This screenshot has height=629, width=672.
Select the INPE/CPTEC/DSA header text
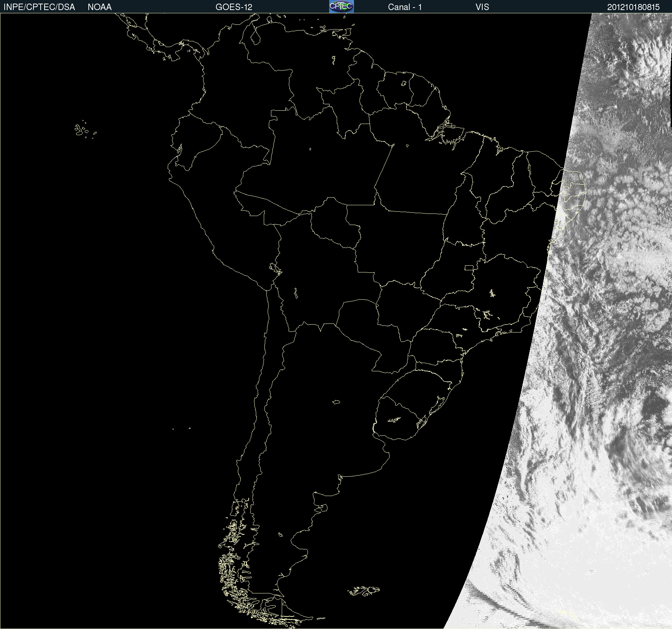pyautogui.click(x=39, y=7)
